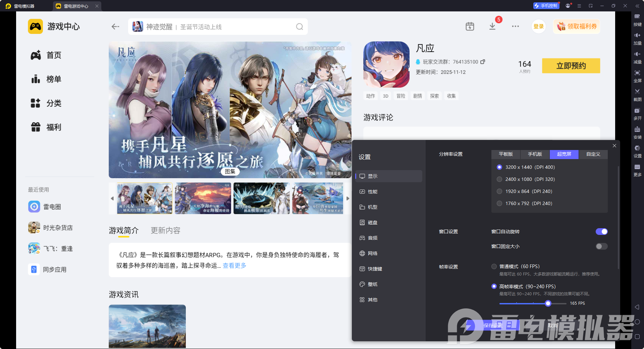Open the 音频 settings section
This screenshot has width=644, height=349.
389,238
